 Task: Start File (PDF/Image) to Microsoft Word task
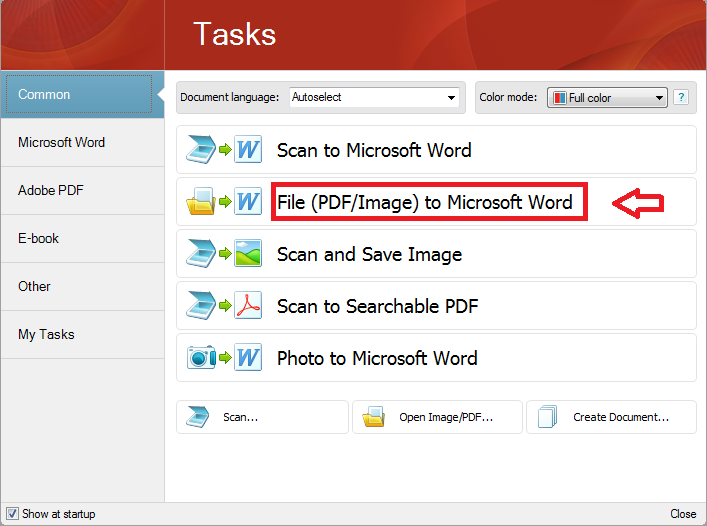(x=425, y=203)
